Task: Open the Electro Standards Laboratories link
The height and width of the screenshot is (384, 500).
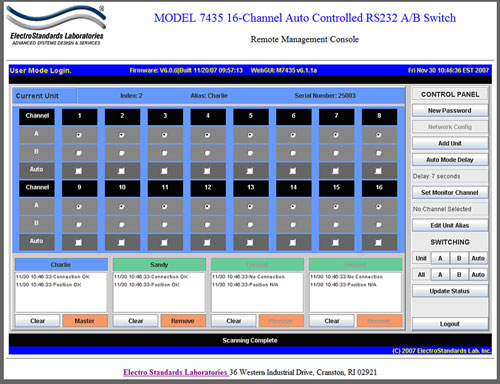Action: (x=176, y=372)
